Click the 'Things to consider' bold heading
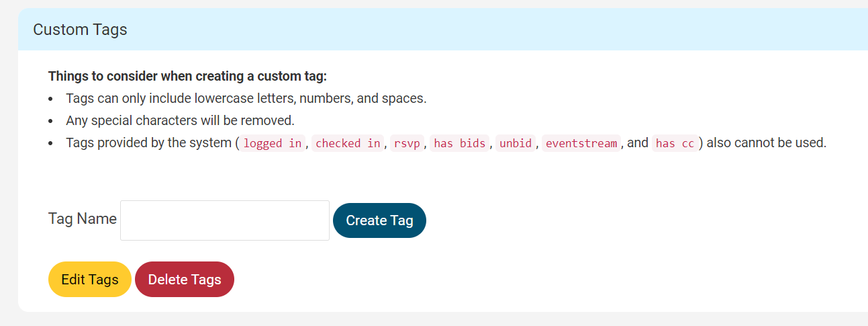868x326 pixels. 187,76
